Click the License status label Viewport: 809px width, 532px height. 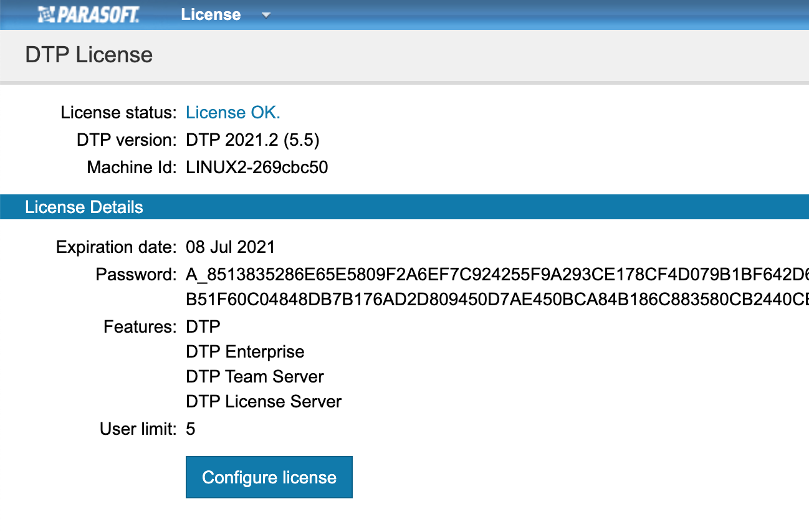click(118, 113)
